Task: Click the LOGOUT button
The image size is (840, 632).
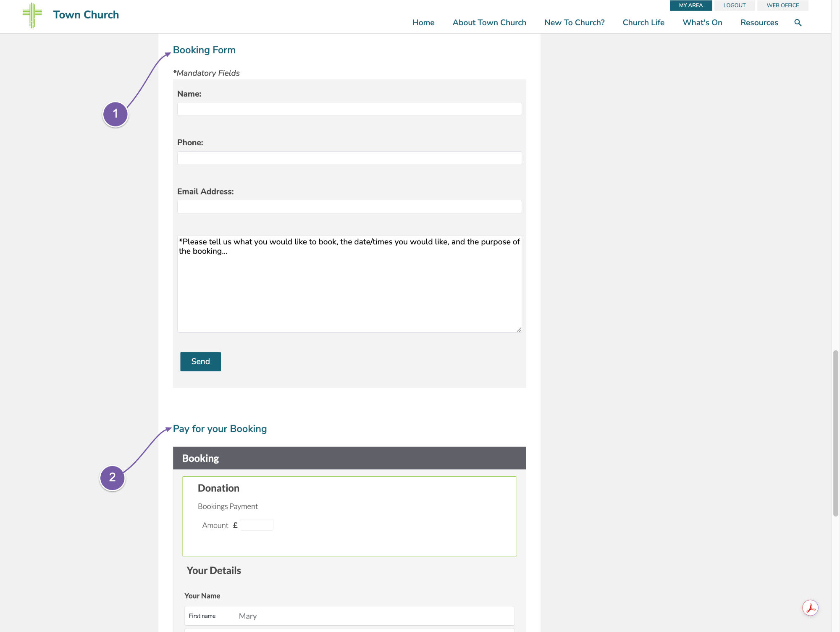Action: (734, 5)
